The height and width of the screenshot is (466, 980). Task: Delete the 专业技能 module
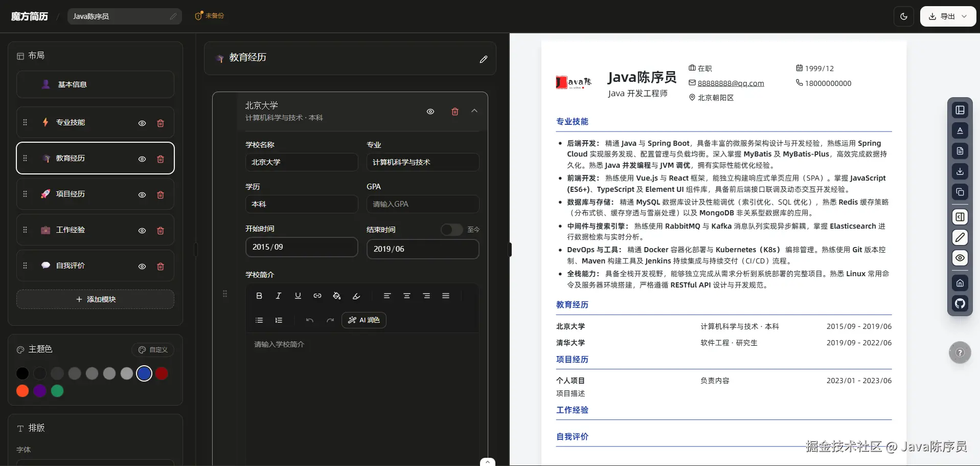coord(161,123)
